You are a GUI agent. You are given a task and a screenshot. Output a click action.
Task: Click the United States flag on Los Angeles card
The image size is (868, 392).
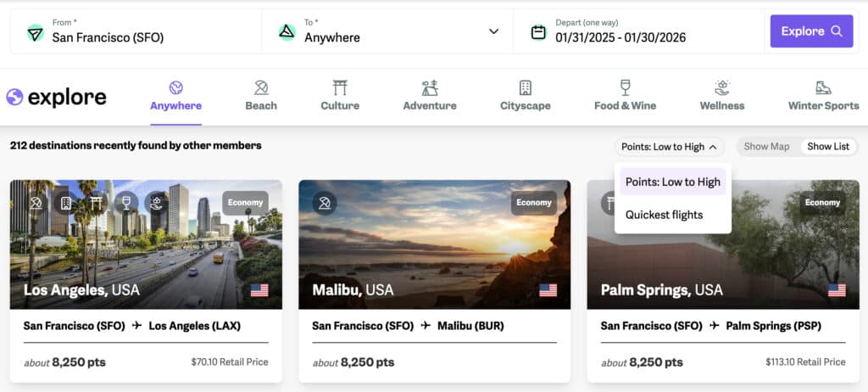click(259, 290)
